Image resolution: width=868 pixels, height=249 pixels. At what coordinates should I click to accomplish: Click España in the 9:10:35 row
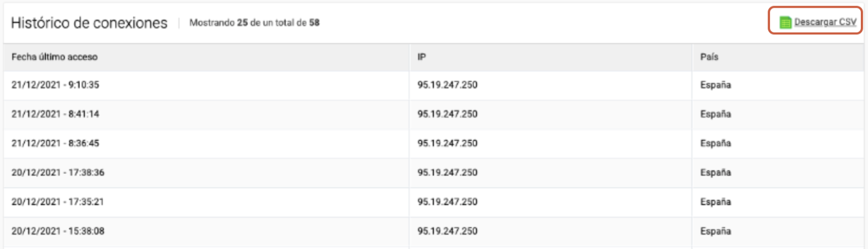pos(715,85)
